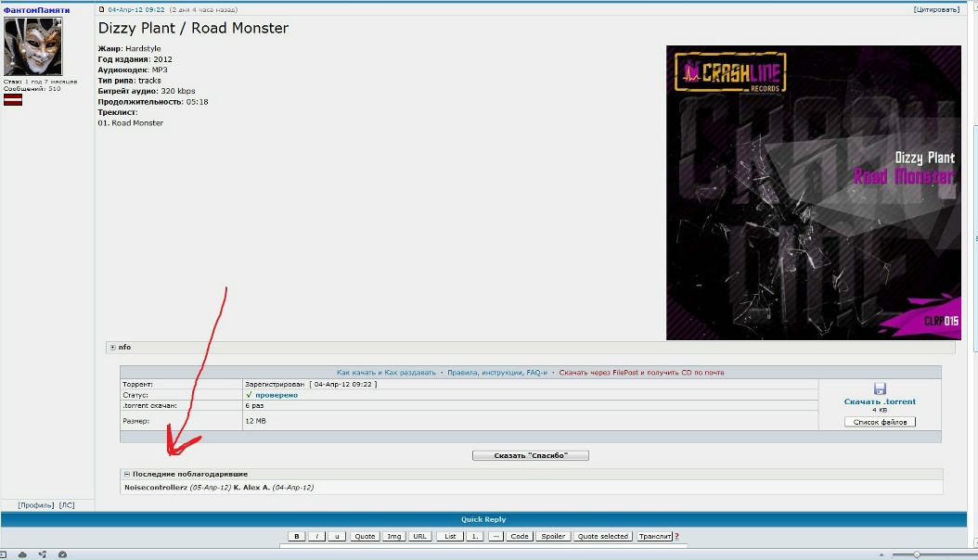Click the Скачать .torrent link
This screenshot has width=978, height=560.
click(880, 401)
